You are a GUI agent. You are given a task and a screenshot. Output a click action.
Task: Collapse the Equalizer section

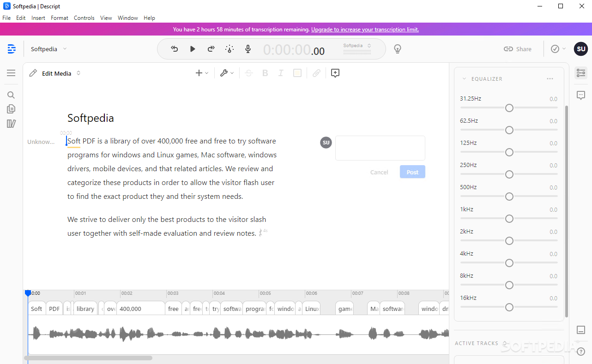pos(465,79)
